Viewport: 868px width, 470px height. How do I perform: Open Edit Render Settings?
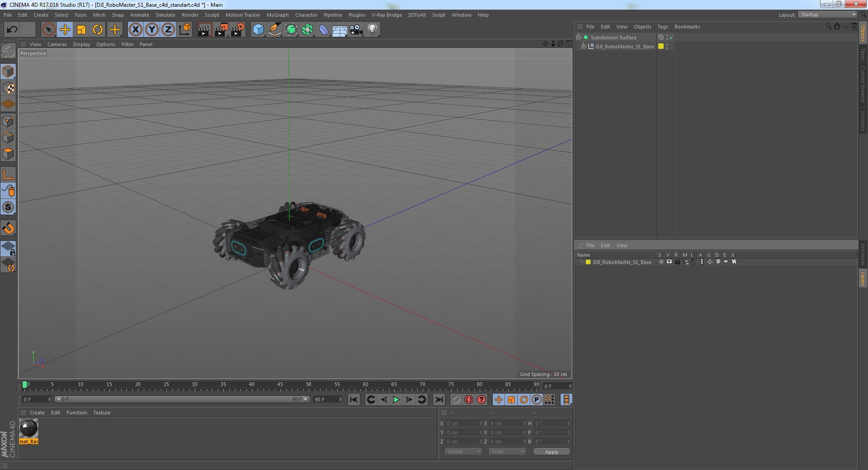coord(238,30)
